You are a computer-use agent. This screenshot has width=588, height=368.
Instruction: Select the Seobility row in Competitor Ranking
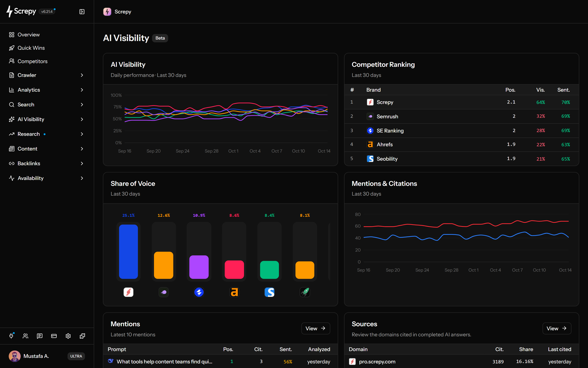(461, 159)
